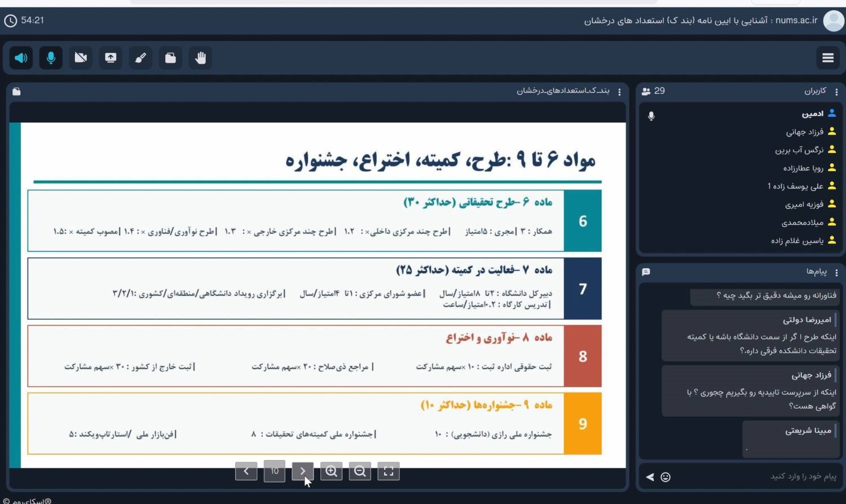
Task: Click chat sender name مبینا شریعتی
Action: (808, 431)
